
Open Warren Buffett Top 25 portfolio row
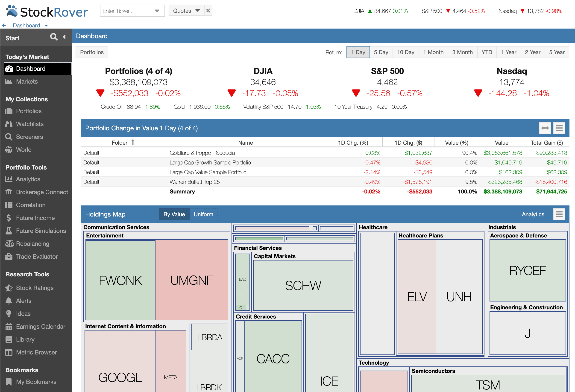(x=325, y=182)
